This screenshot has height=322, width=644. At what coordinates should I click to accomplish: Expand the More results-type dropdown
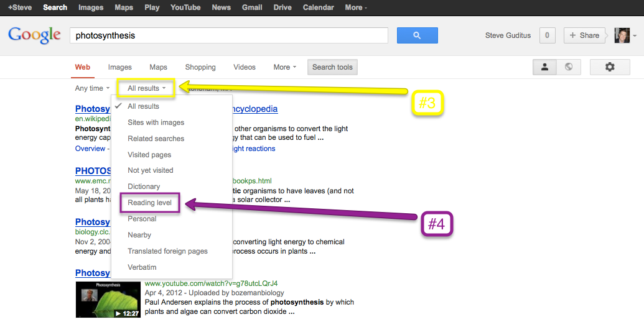pos(284,67)
